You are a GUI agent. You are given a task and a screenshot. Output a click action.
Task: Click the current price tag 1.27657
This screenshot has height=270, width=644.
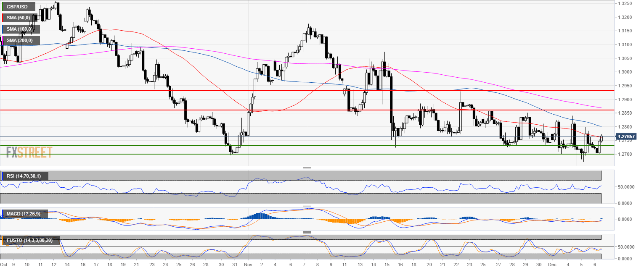625,136
